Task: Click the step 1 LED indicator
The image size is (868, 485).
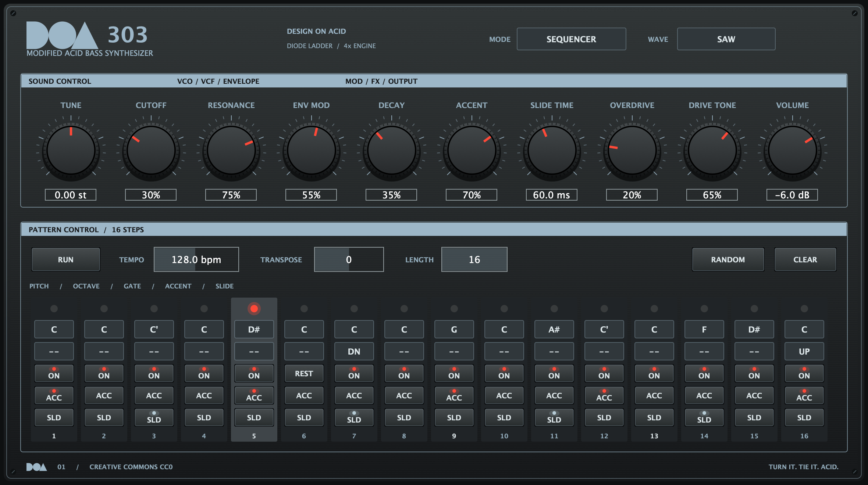Action: click(x=54, y=309)
